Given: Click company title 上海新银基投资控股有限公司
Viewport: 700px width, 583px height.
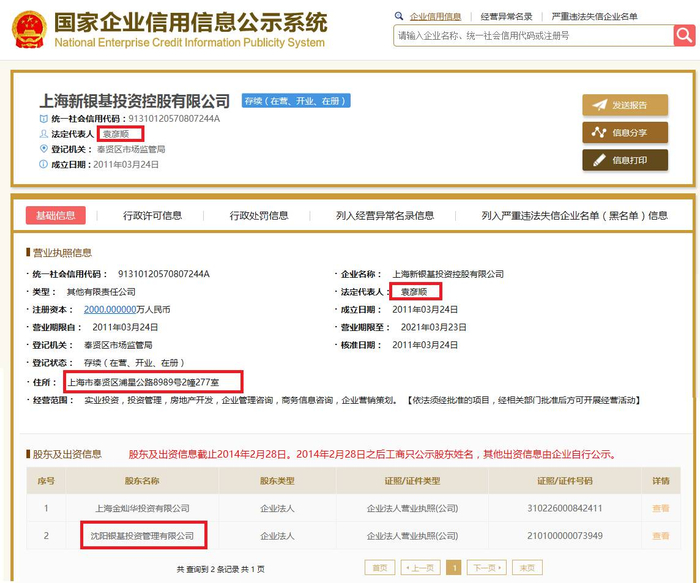Looking at the screenshot, I should (134, 101).
